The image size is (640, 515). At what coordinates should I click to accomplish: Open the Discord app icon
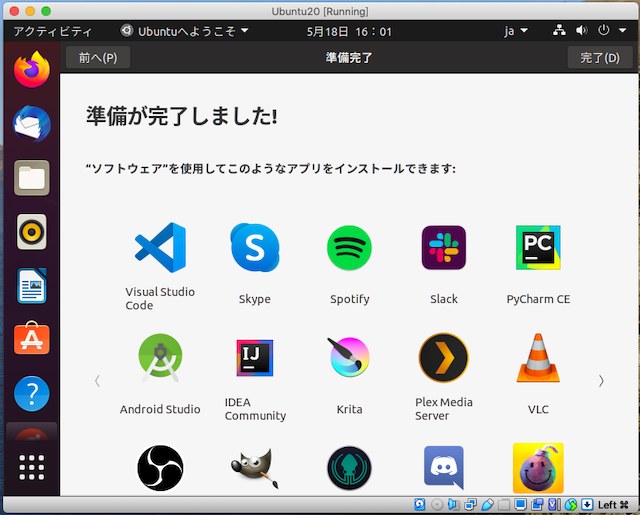[444, 468]
